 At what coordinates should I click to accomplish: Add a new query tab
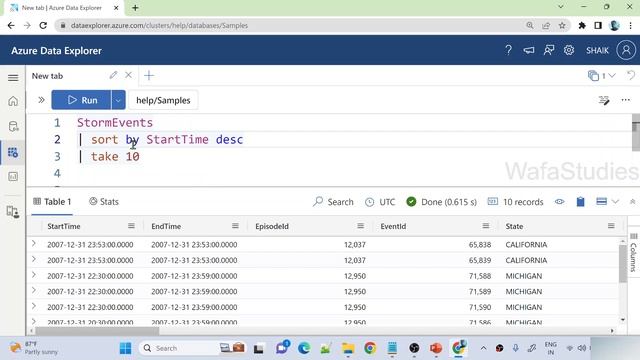point(149,76)
